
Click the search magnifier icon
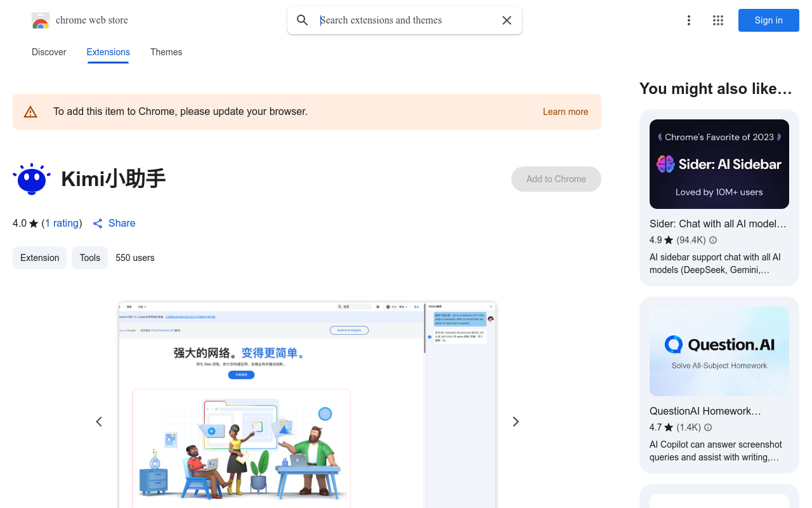pos(303,20)
